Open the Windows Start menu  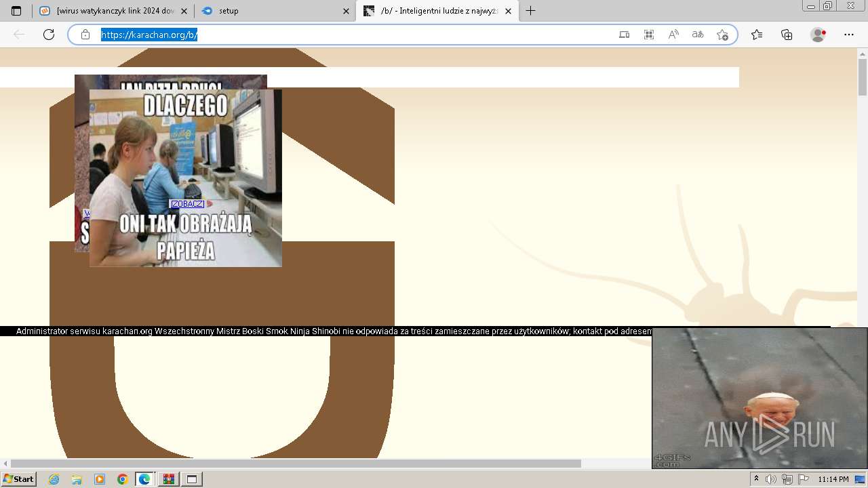coord(18,479)
